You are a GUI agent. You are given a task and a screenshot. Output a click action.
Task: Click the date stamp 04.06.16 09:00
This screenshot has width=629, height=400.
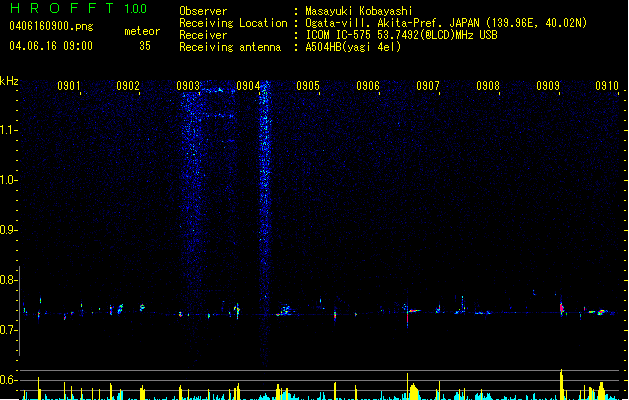[x=51, y=46]
